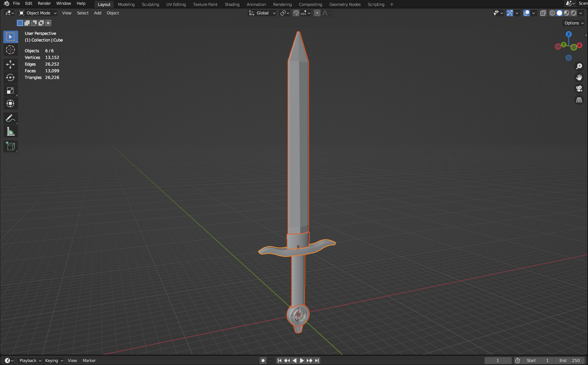
Task: Open the Keying dropdown
Action: (x=54, y=361)
